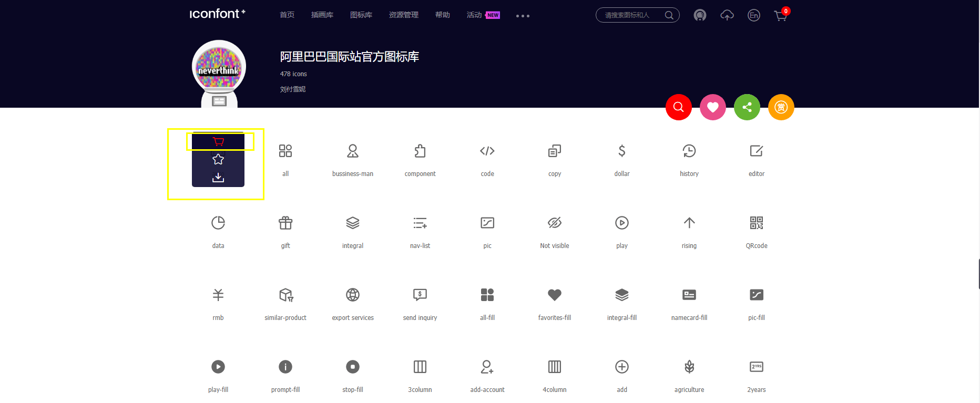980x403 pixels.
Task: Select the stop-fill icon
Action: click(353, 367)
